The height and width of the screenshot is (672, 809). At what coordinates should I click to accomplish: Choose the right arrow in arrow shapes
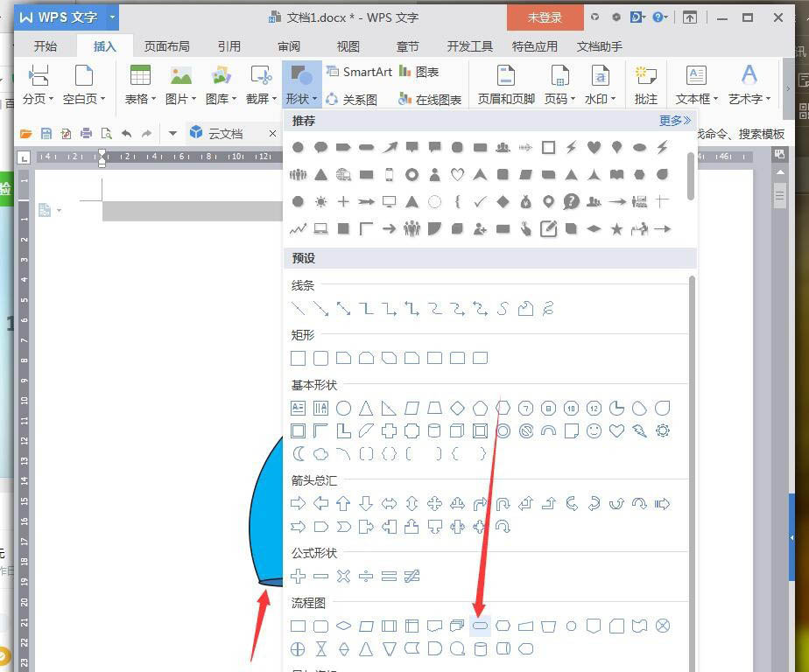click(299, 503)
